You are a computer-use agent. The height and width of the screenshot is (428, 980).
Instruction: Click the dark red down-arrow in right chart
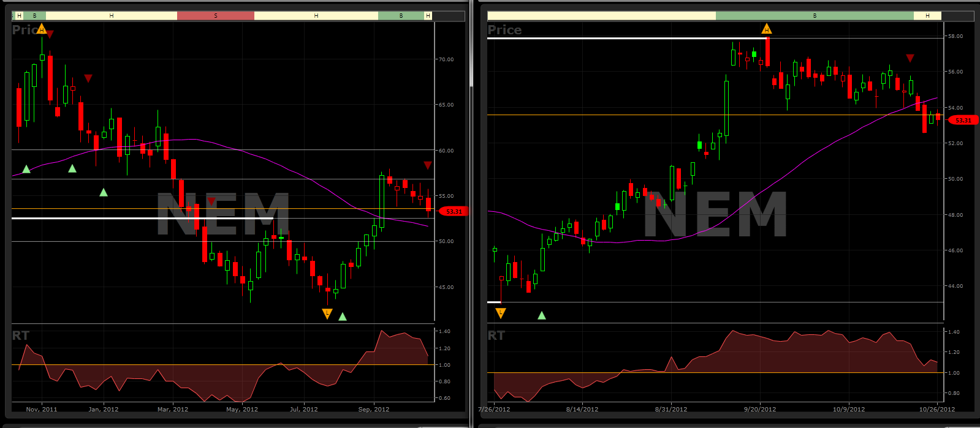910,58
